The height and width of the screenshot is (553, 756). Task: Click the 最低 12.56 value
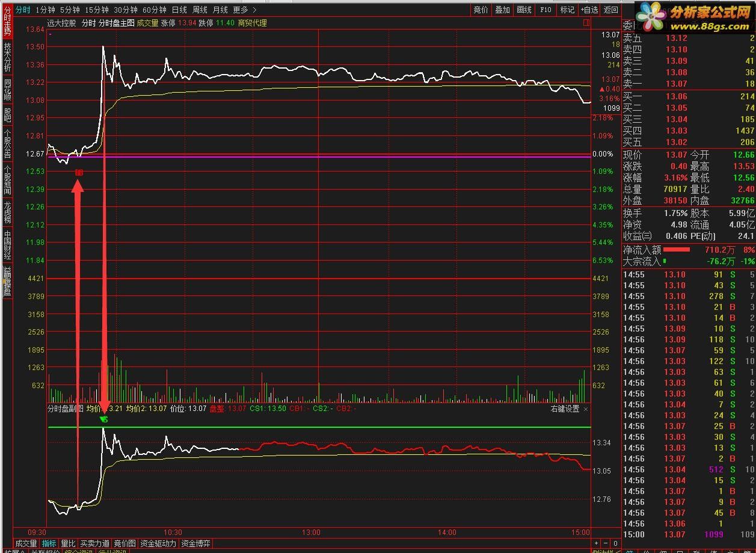coord(745,178)
